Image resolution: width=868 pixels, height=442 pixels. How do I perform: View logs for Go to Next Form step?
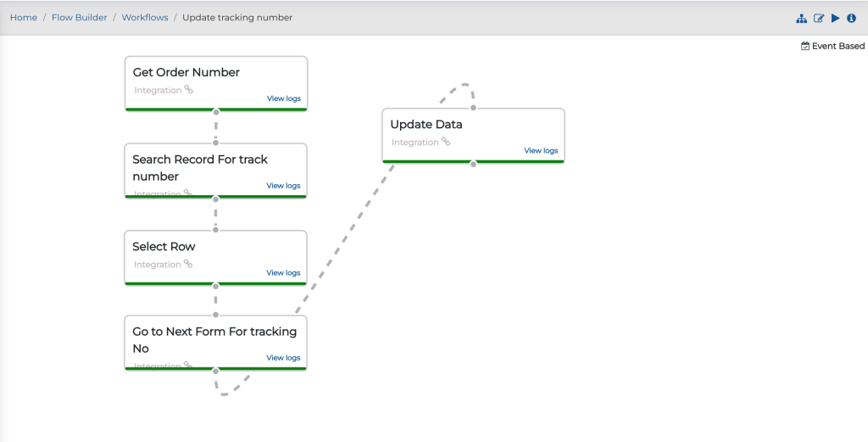(x=283, y=358)
